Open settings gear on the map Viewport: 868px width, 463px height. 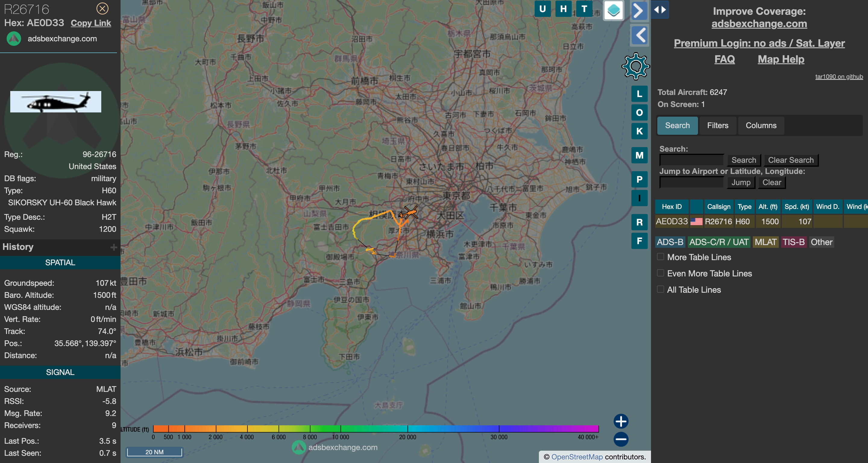pyautogui.click(x=636, y=66)
